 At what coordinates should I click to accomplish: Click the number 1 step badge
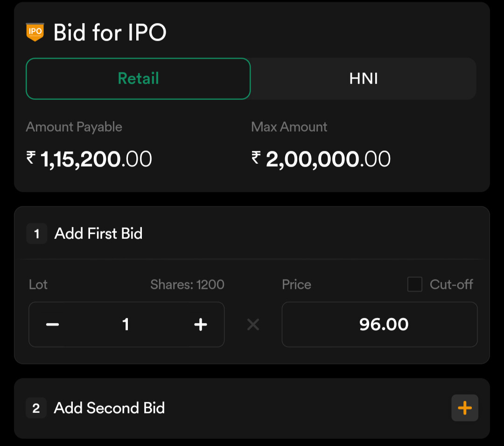coord(37,234)
